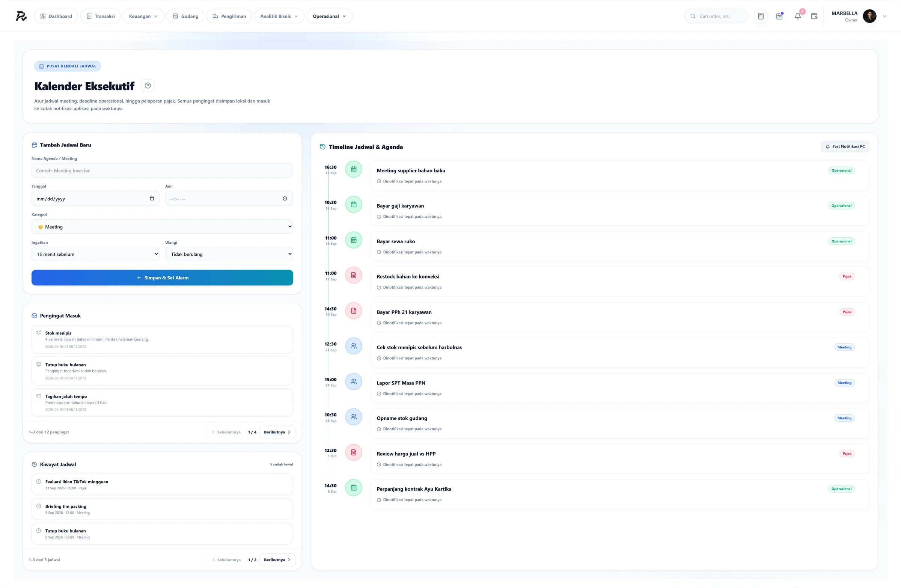Screen dimensions: 901x588
Task: Click the Simpan & Set Alarm button
Action: (x=162, y=277)
